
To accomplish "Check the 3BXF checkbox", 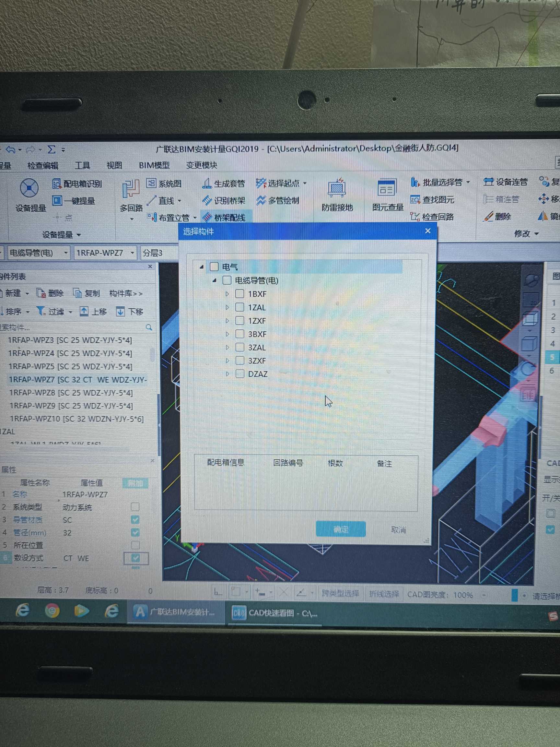I will pyautogui.click(x=240, y=334).
